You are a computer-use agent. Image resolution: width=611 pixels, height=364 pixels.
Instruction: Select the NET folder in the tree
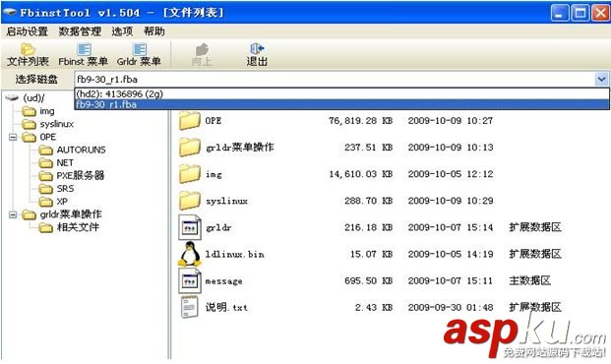(x=65, y=163)
